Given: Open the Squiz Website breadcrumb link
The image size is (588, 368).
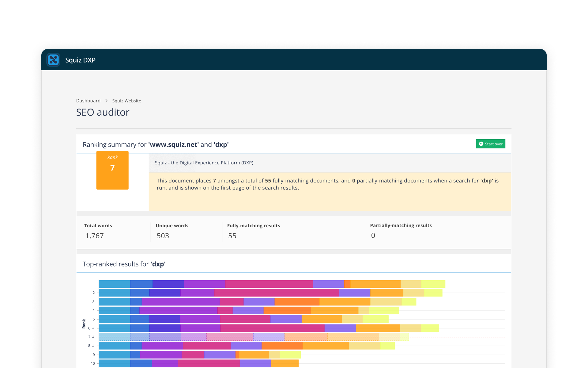Looking at the screenshot, I should [x=126, y=101].
